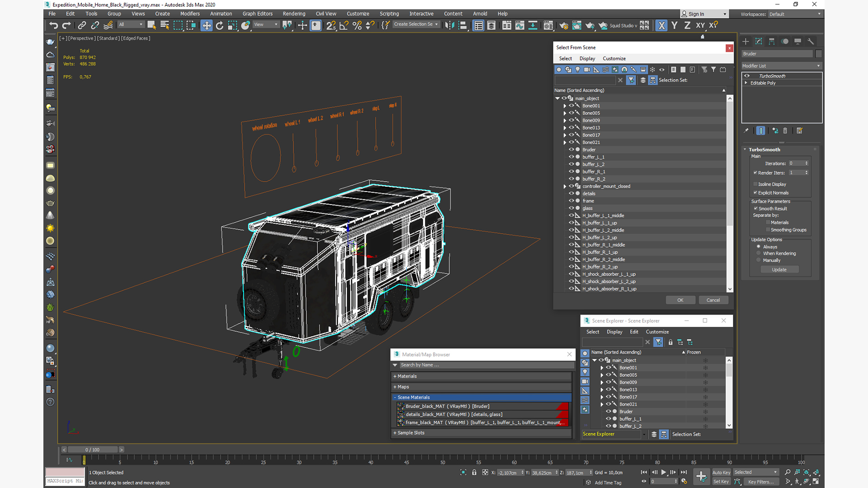The height and width of the screenshot is (488, 868).
Task: Expand controller_mount_closed in Select From Scene
Action: pos(565,186)
